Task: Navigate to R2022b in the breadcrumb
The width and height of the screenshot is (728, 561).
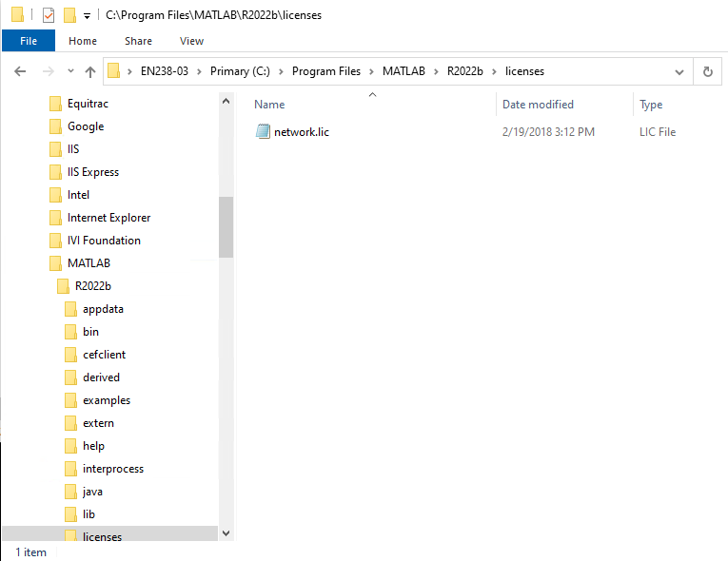Action: click(x=465, y=71)
